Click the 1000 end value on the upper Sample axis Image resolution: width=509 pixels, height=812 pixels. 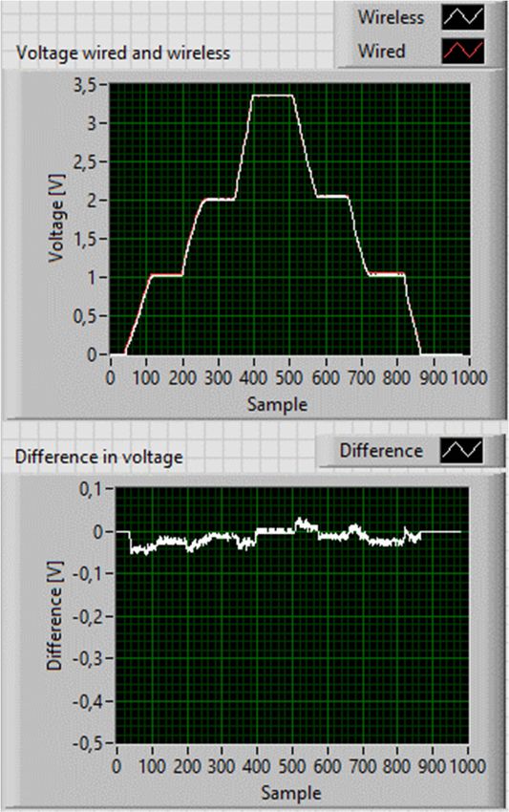pos(469,377)
